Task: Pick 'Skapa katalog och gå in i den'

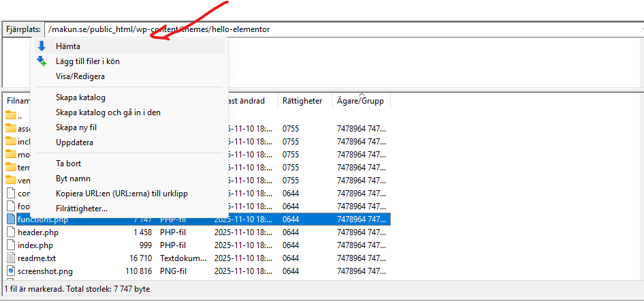Action: click(108, 112)
